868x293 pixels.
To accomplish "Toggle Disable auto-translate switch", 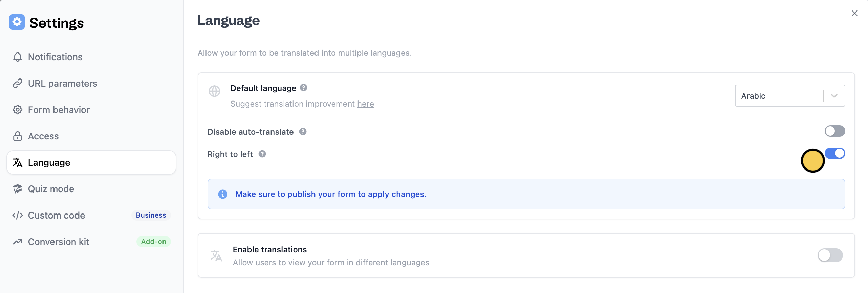I will point(835,131).
